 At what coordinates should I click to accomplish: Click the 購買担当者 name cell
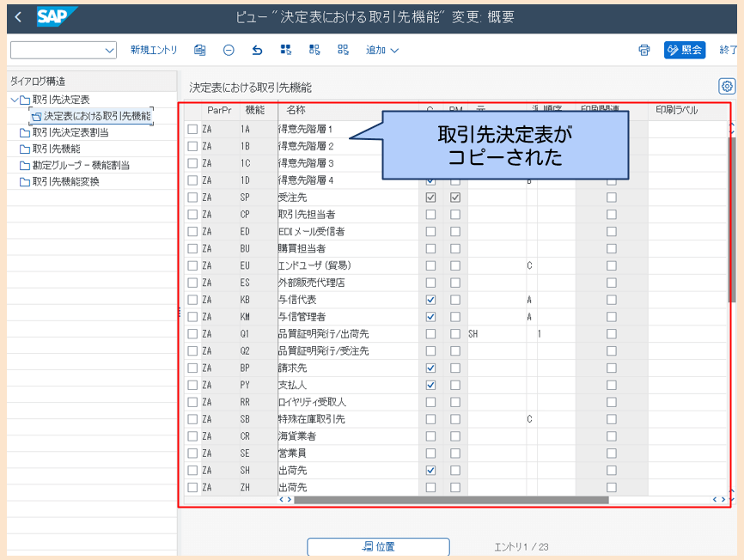pyautogui.click(x=348, y=248)
